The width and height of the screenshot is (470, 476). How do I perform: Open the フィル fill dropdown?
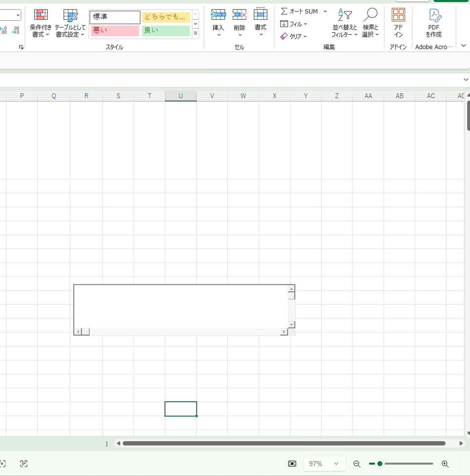pos(294,24)
